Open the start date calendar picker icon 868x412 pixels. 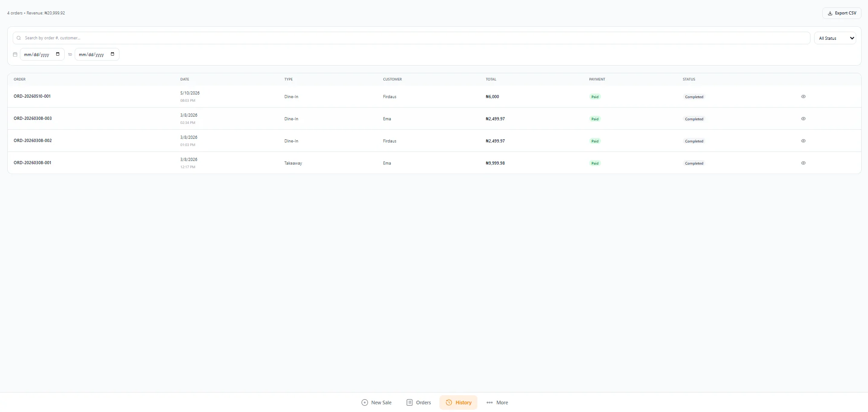58,54
